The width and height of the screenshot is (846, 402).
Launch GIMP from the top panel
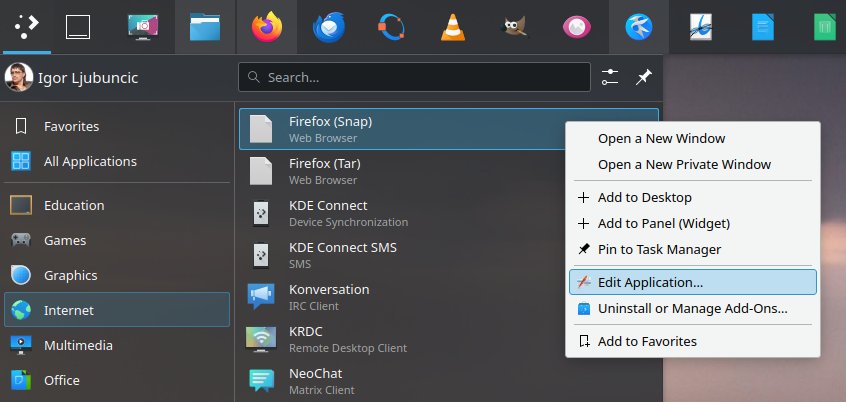[x=515, y=27]
